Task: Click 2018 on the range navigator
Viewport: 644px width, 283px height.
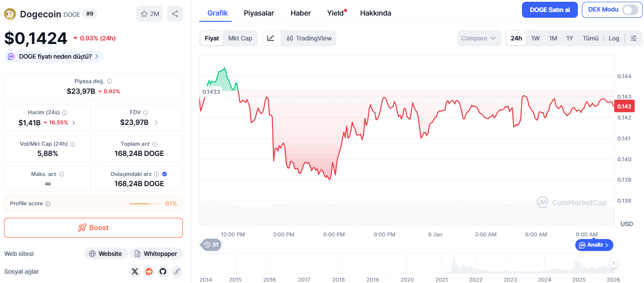Action: [338, 279]
